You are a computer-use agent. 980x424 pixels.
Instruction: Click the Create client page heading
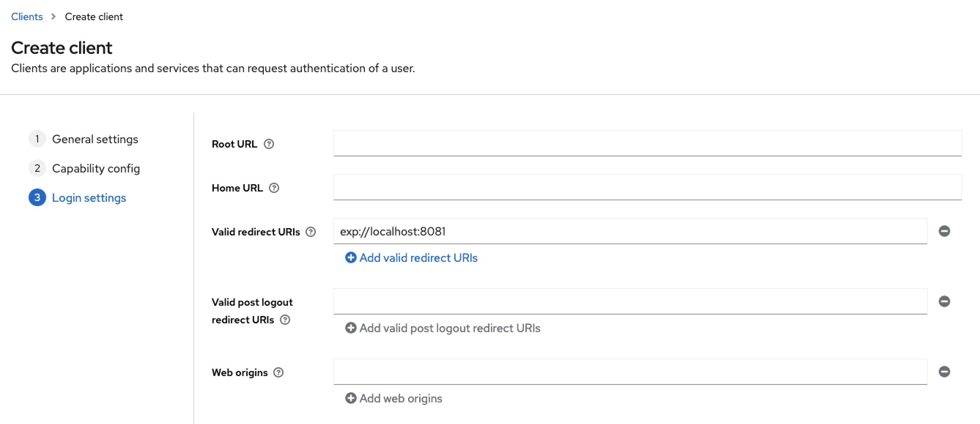pyautogui.click(x=62, y=48)
